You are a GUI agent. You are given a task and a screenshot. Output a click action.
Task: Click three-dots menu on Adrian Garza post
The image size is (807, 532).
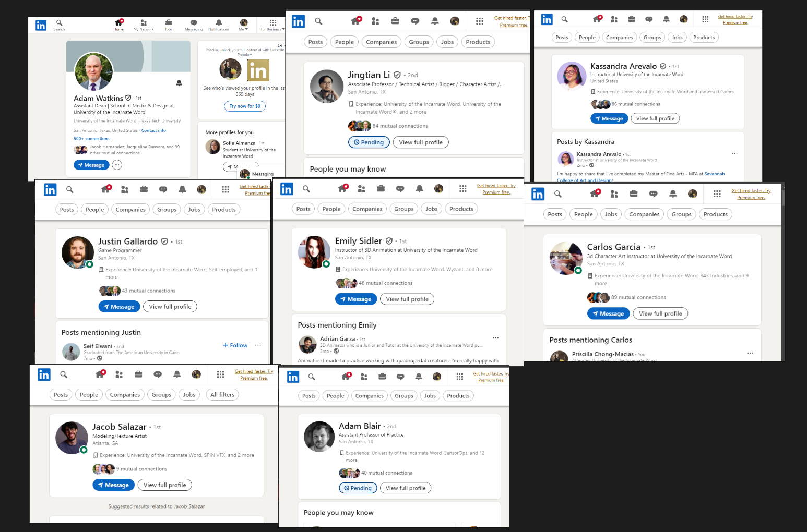(495, 338)
